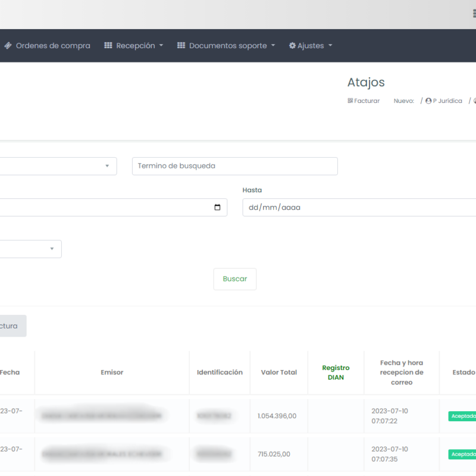Open the calendar picker icon in date field

coord(217,208)
